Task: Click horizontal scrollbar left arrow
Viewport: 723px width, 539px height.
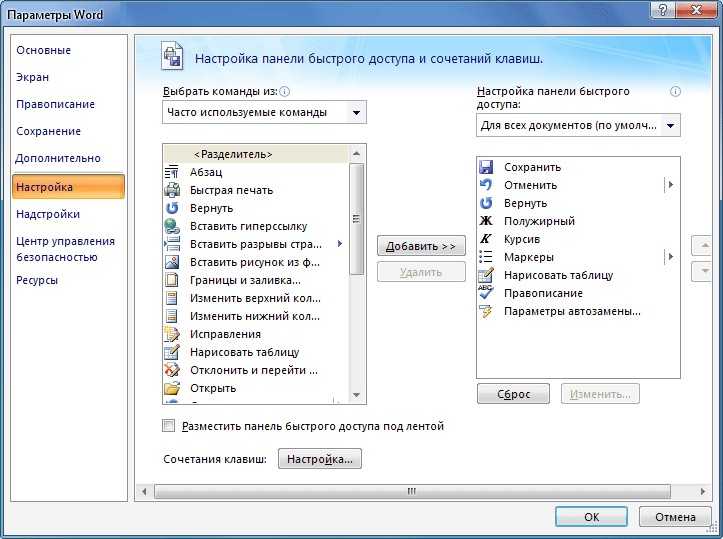Action: coord(144,492)
